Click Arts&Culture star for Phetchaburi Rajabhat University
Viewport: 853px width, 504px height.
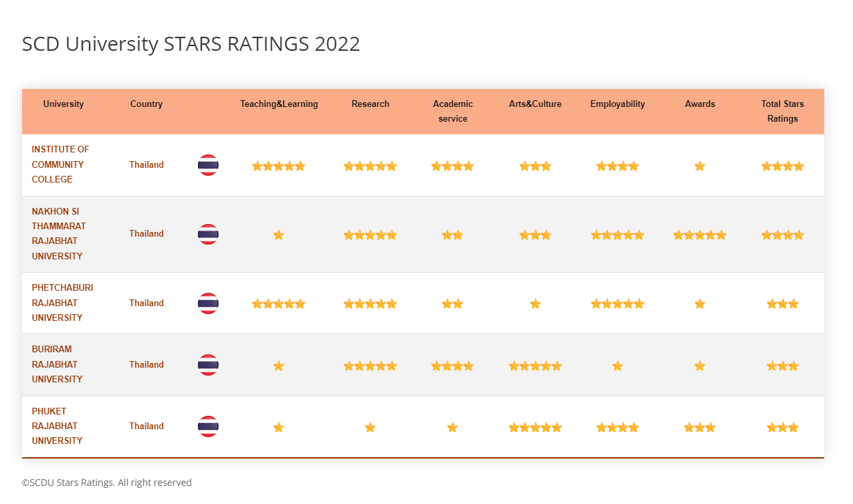coord(535,303)
